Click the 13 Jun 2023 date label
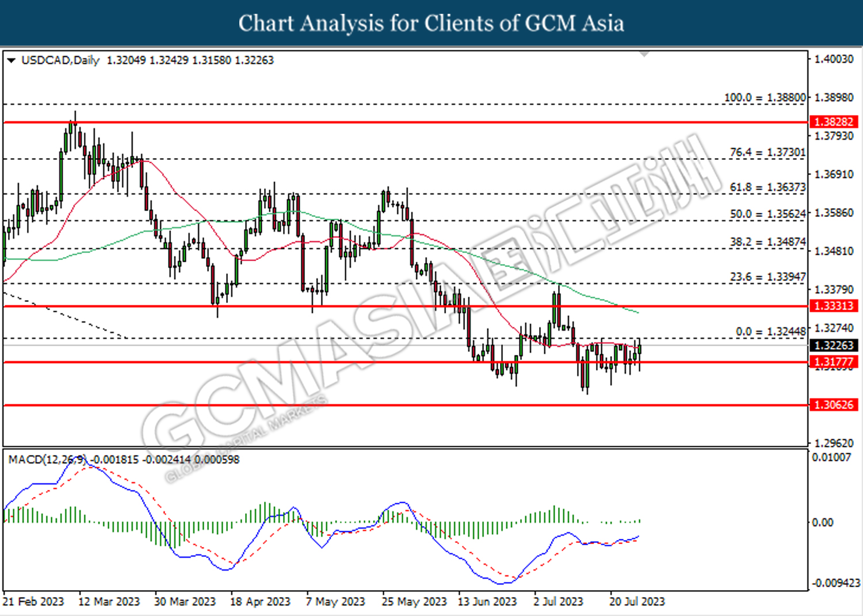The width and height of the screenshot is (863, 616). point(487,602)
